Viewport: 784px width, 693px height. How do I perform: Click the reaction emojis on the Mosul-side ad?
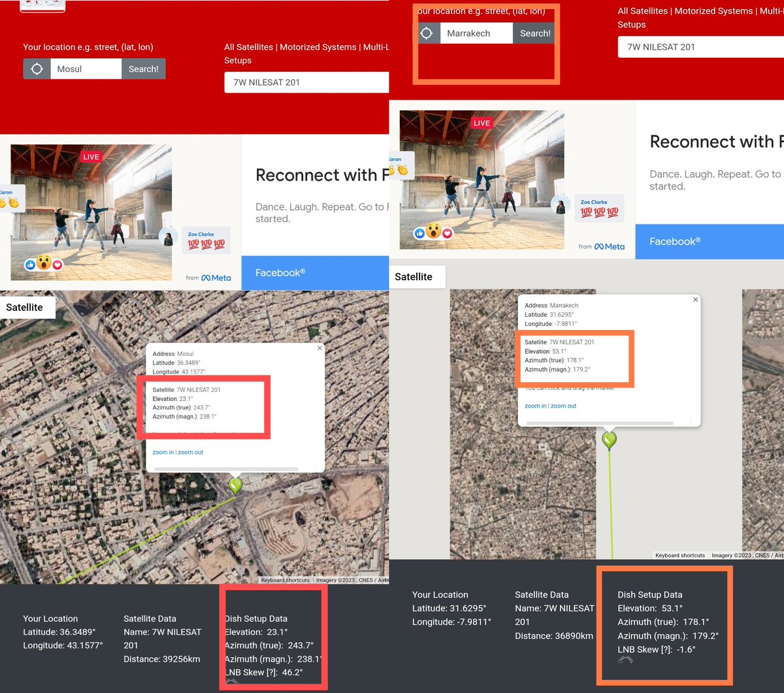tap(44, 264)
